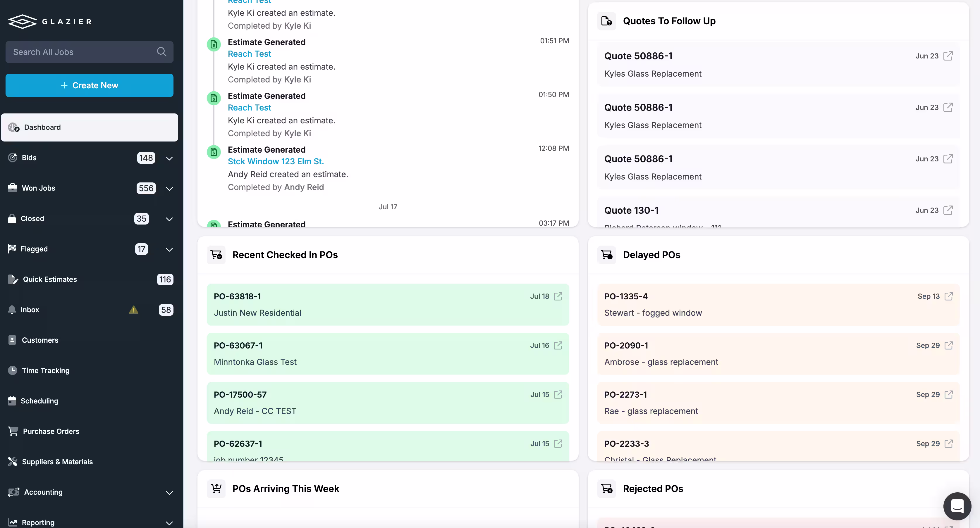Click the Create New button
This screenshot has height=528, width=980.
(x=90, y=85)
